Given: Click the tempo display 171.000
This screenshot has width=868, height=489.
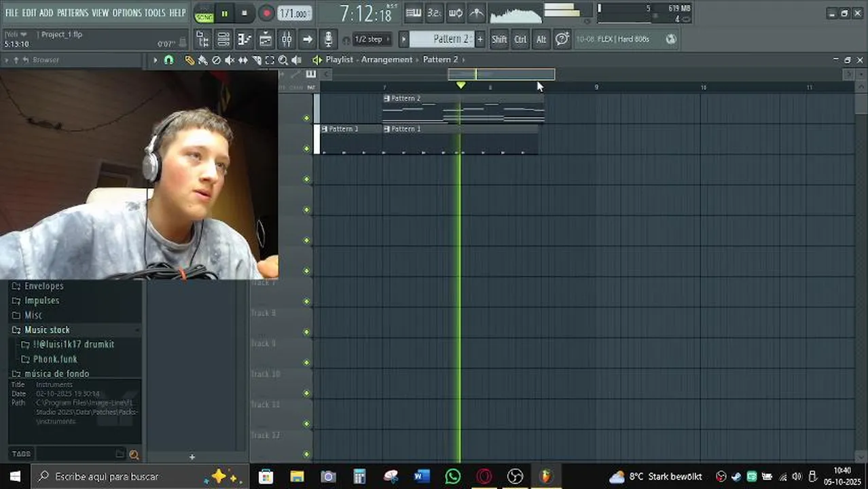Looking at the screenshot, I should 294,14.
